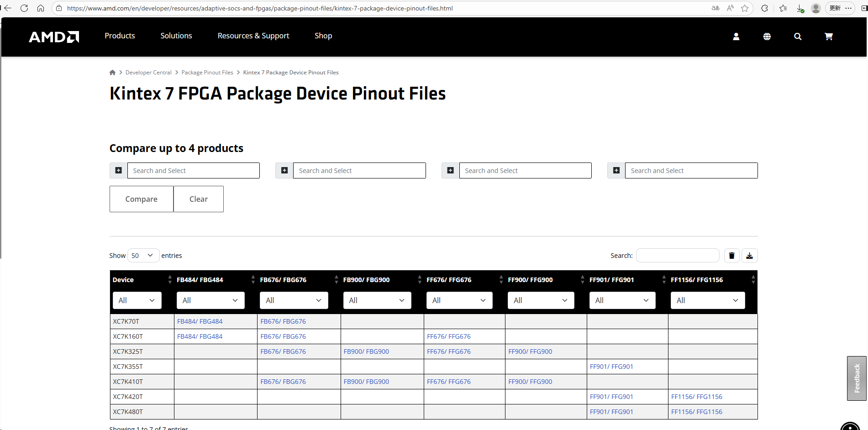Click the second Search and Select field
The width and height of the screenshot is (868, 430).
point(359,170)
